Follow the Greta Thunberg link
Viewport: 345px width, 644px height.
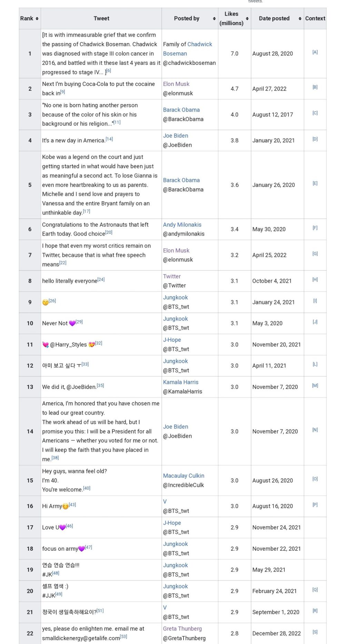coord(182,628)
